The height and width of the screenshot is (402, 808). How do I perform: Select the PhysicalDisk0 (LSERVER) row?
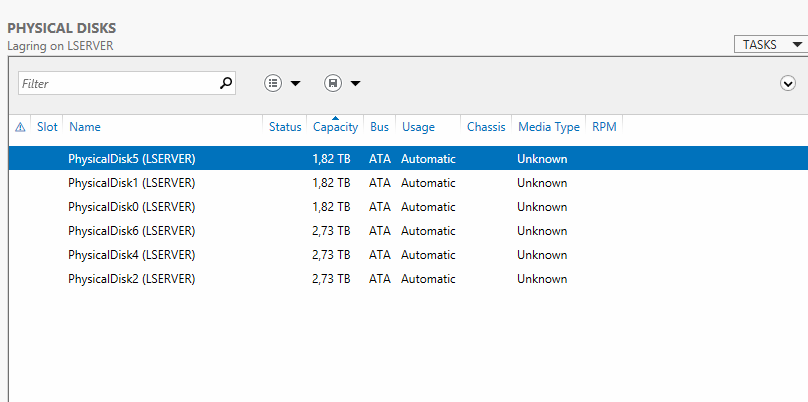(x=408, y=207)
